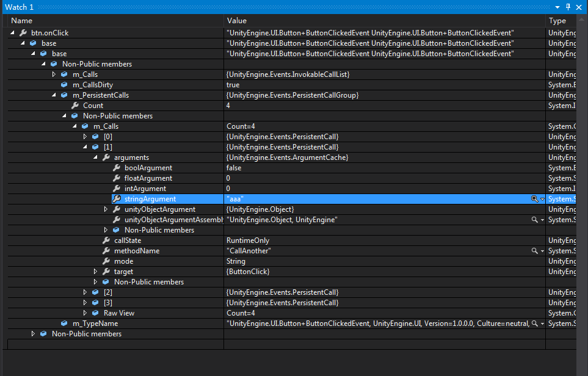
Task: Expand the target {ButtonClick} node
Action: click(96, 272)
